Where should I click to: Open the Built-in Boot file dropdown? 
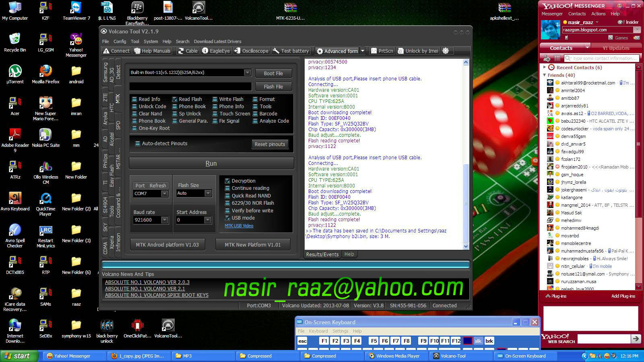(x=247, y=72)
